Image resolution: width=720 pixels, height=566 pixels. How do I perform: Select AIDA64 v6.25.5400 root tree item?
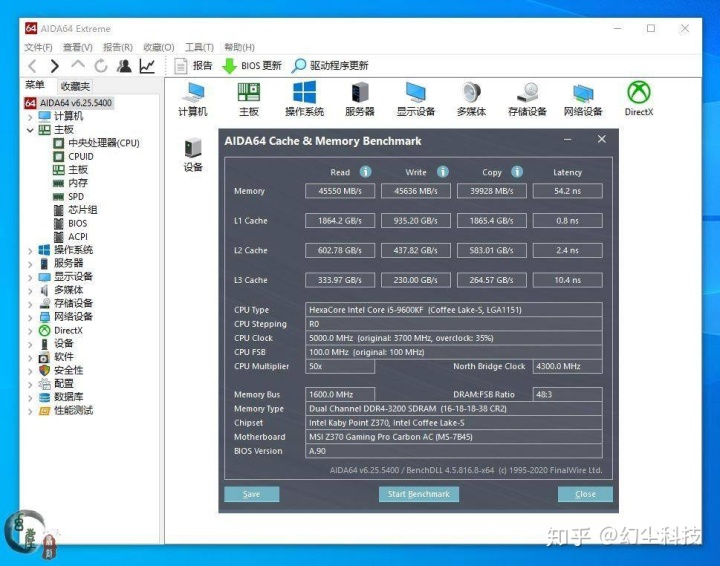pyautogui.click(x=69, y=103)
